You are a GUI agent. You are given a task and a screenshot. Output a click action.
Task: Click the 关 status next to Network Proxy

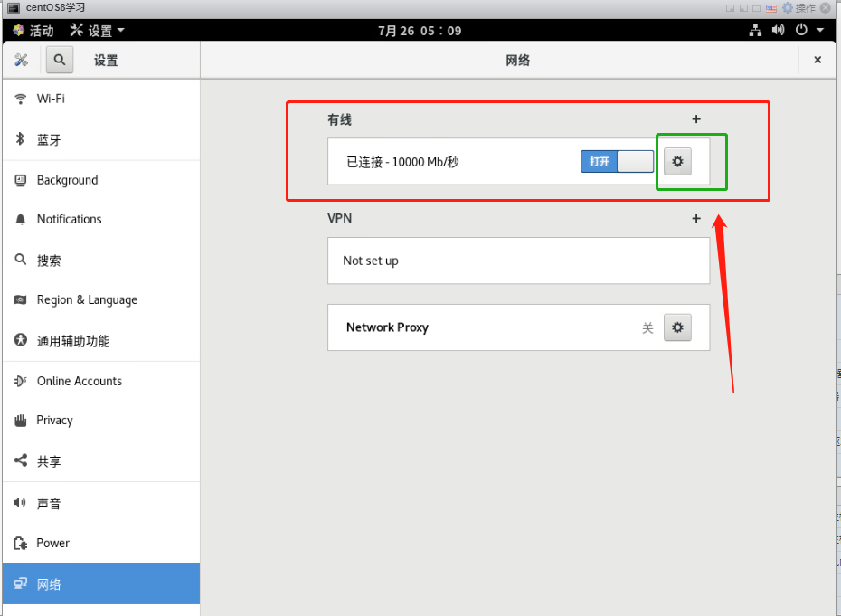(x=647, y=327)
